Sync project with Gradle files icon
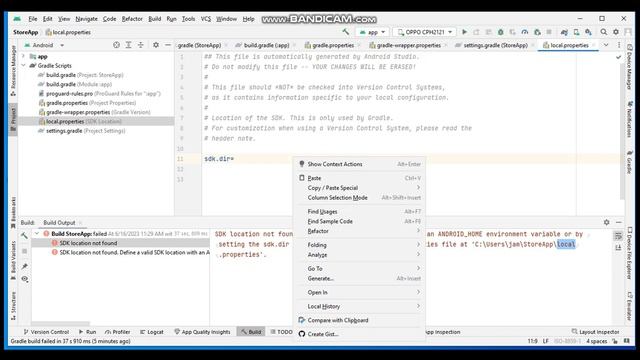The width and height of the screenshot is (640, 360). (x=564, y=32)
